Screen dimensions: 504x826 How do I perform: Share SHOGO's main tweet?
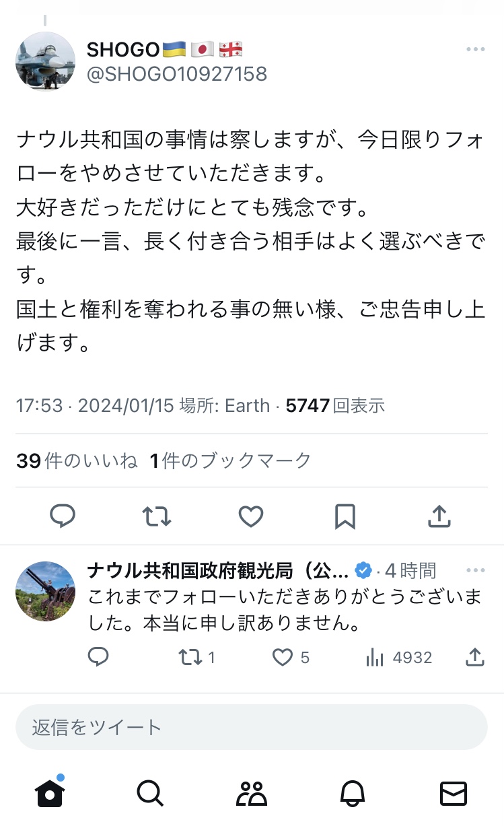(x=439, y=516)
